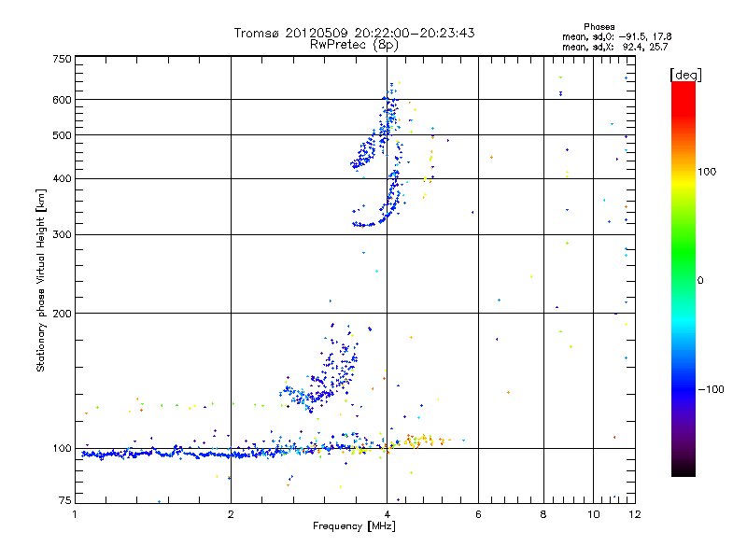Screen dimensions: 747x560
Task: Click the y-axis tick label '400'
Action: (x=62, y=178)
